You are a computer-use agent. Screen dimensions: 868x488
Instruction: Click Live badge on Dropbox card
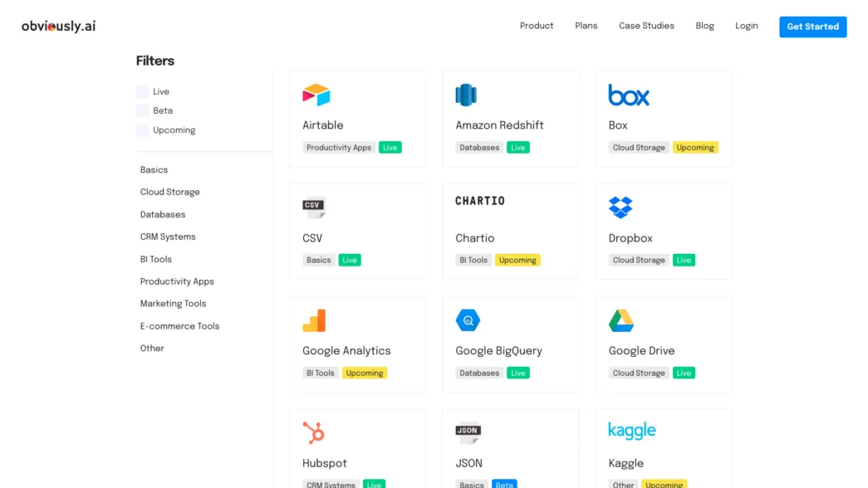tap(684, 260)
